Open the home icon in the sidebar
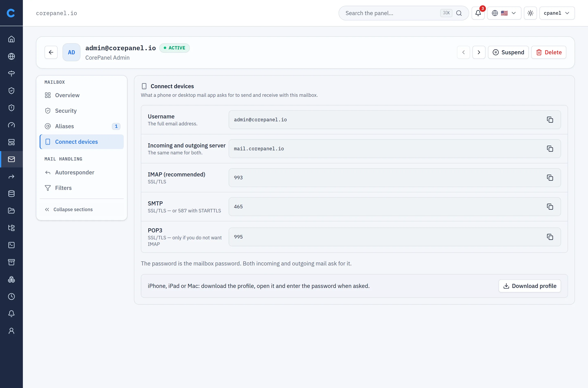Screen dimensions: 588x388 click(11, 39)
